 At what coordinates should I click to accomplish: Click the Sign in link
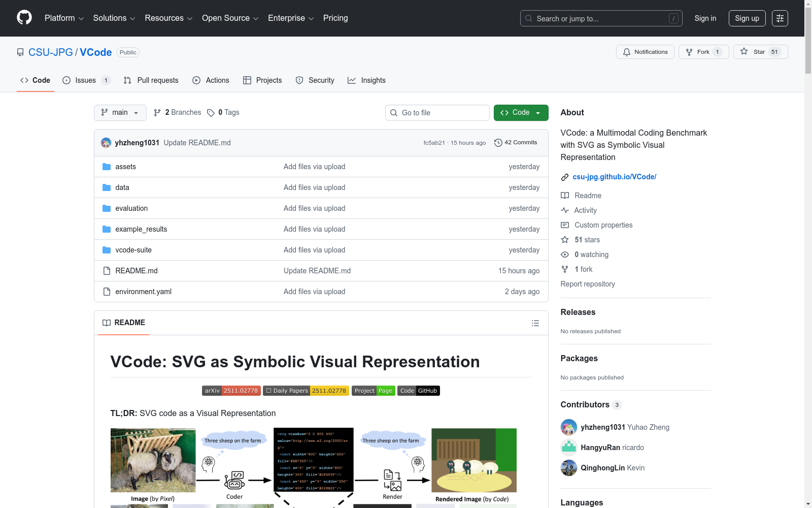pyautogui.click(x=705, y=18)
